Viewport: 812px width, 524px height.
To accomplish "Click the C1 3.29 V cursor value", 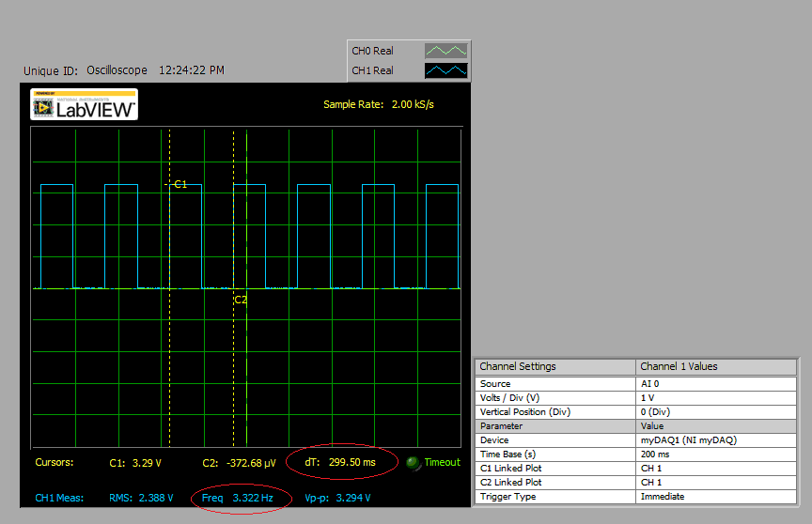I will [x=135, y=463].
